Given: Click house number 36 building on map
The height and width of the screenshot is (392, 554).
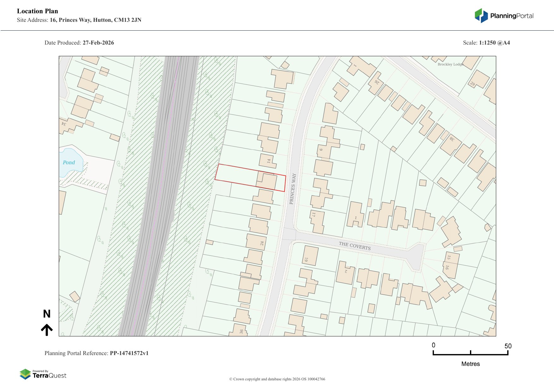Looking at the screenshot, I should (x=238, y=330).
